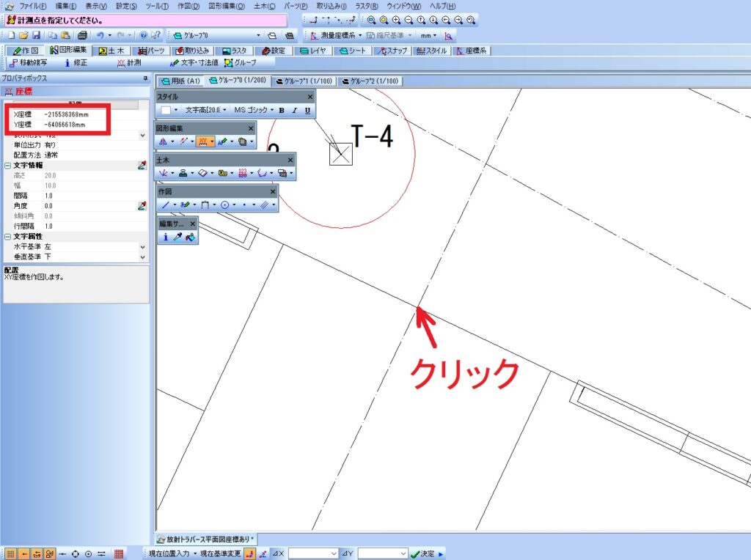Viewport: 751px width, 560px height.
Task: Switch to the 用紙 (A1) tab
Action: click(x=180, y=81)
